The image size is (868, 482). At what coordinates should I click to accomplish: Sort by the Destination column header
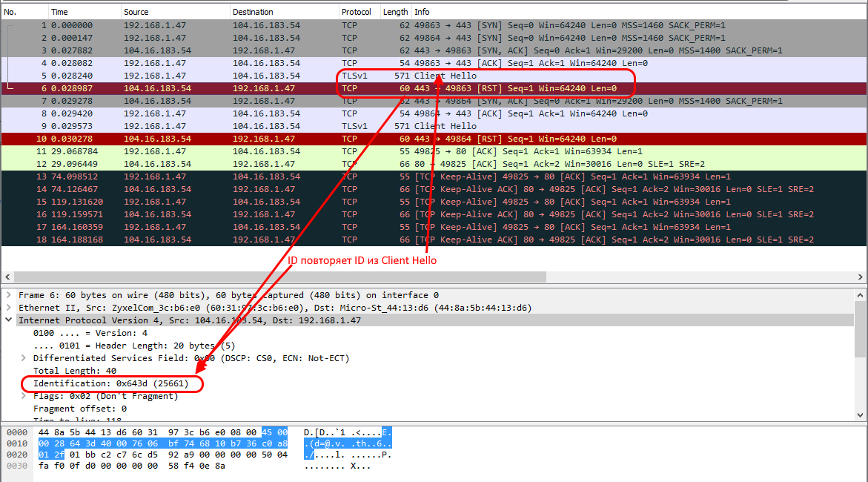coord(284,12)
